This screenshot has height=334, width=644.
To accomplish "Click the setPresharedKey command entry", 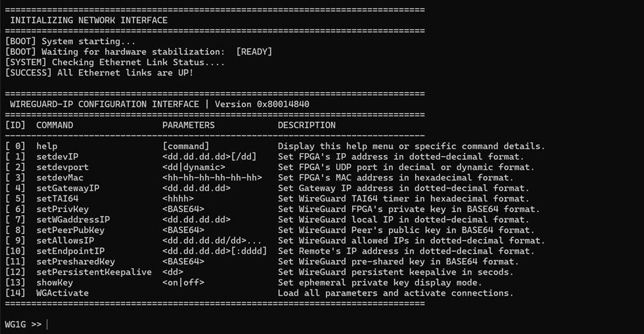I will [x=75, y=262].
